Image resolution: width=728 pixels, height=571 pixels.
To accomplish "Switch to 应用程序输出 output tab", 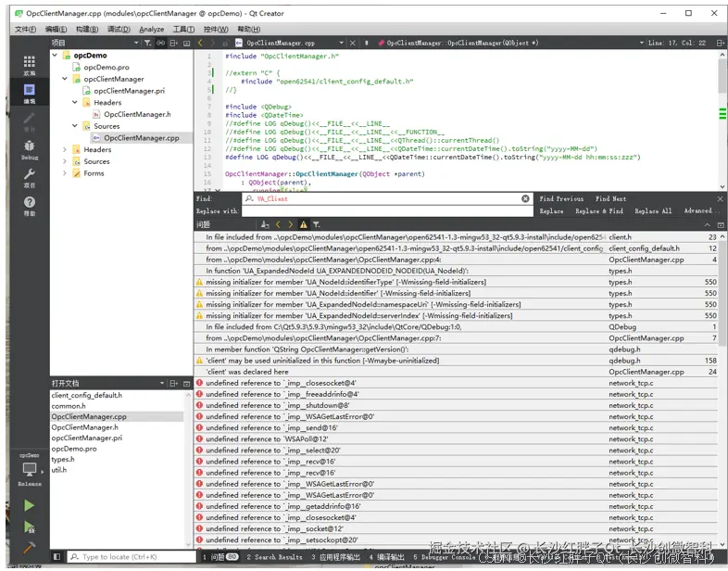I will click(x=335, y=556).
